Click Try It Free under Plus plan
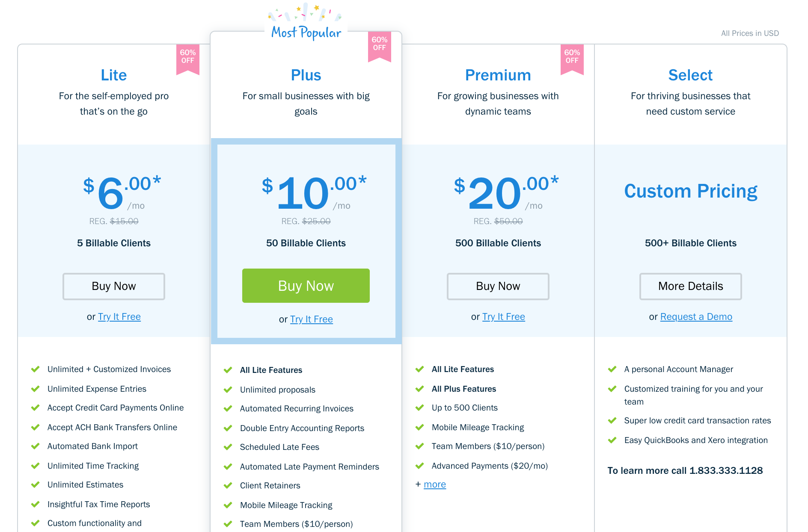The height and width of the screenshot is (532, 808). pyautogui.click(x=312, y=319)
